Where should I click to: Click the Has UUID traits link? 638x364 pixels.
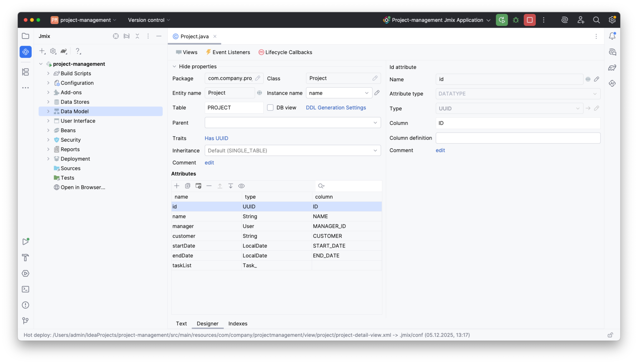(x=216, y=138)
